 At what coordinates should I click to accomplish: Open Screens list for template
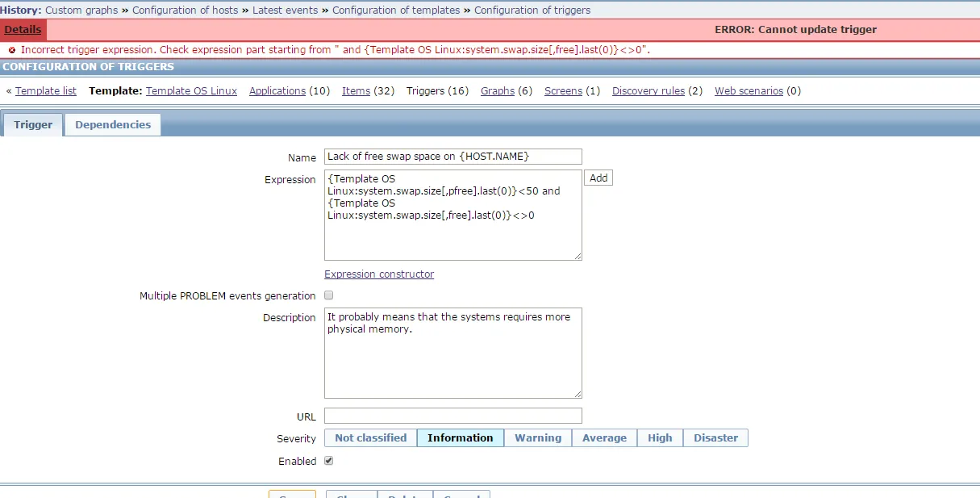[563, 91]
